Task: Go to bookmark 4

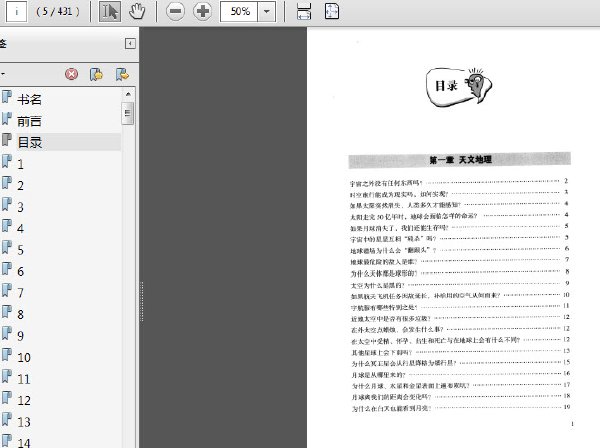Action: tap(20, 229)
